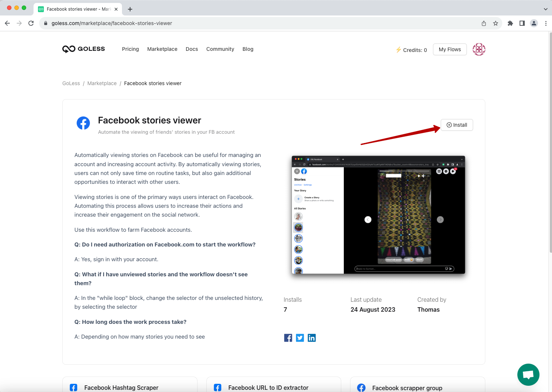Go to Docs
The height and width of the screenshot is (392, 552).
click(x=192, y=49)
